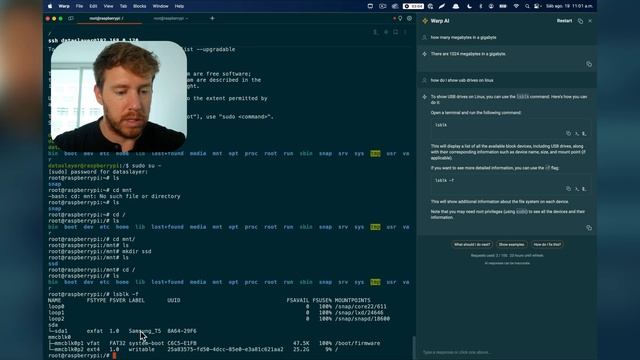The height and width of the screenshot is (360, 640).
Task: Open Wi-Fi status in menu bar
Action: [x=516, y=6]
